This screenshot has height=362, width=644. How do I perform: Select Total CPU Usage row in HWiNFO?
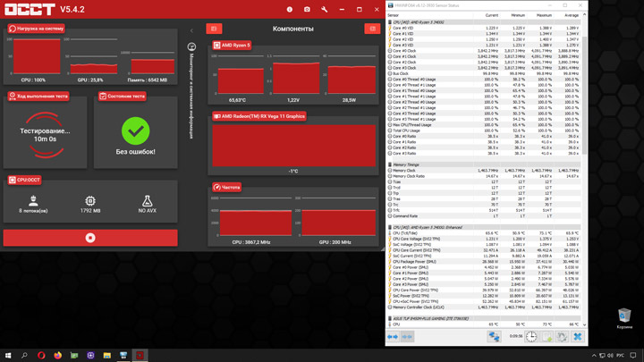pos(483,130)
